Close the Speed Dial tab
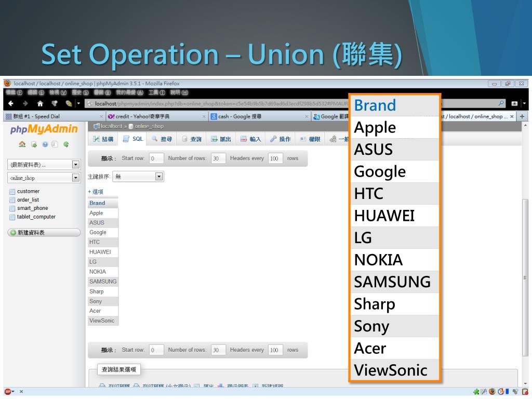The height and width of the screenshot is (399, 532). pyautogui.click(x=101, y=116)
